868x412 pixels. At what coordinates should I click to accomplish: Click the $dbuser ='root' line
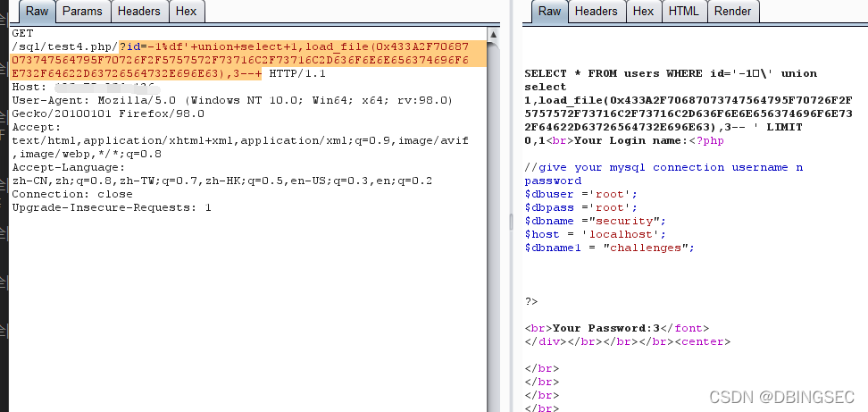click(x=581, y=194)
